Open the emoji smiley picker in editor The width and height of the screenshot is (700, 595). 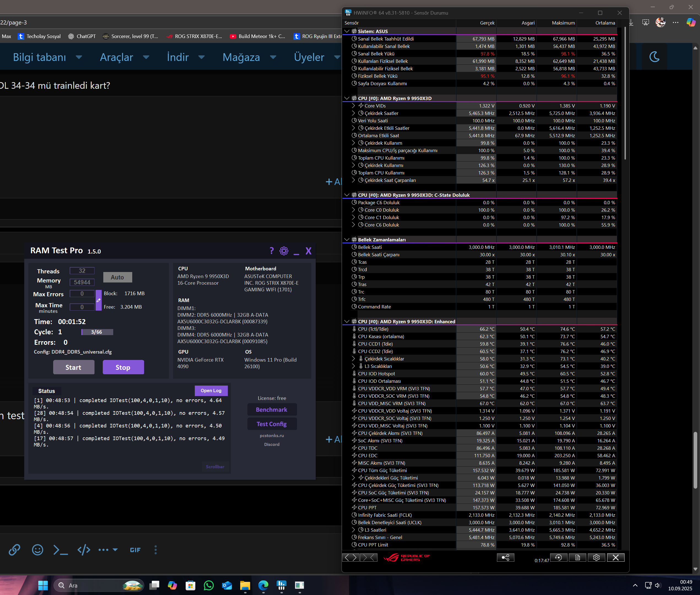(x=37, y=550)
